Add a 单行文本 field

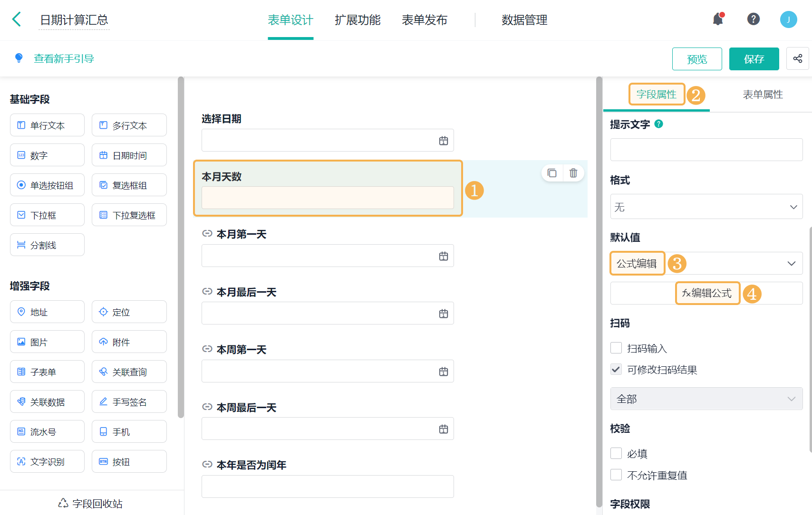click(x=47, y=125)
